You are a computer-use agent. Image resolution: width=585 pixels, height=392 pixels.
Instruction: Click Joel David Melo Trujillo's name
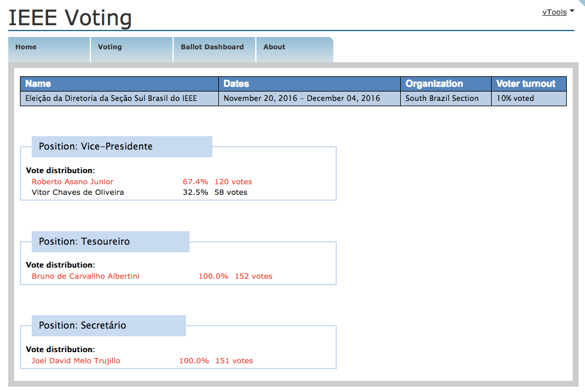[x=76, y=361]
